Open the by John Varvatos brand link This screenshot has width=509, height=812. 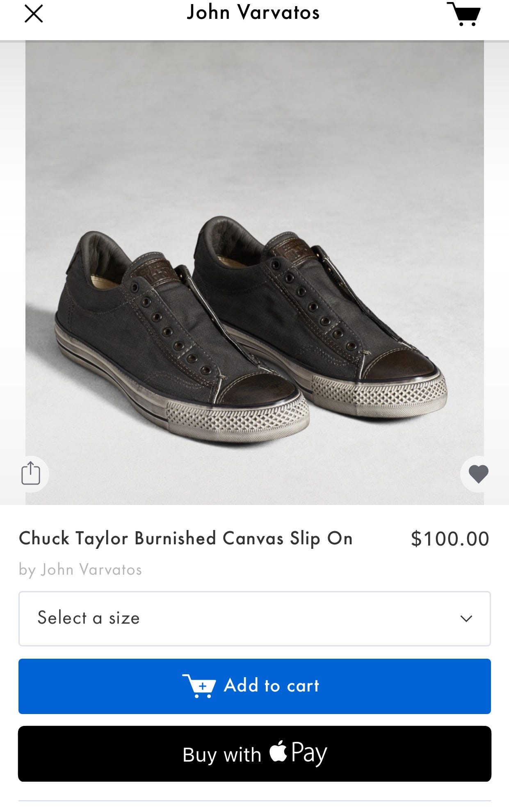80,570
